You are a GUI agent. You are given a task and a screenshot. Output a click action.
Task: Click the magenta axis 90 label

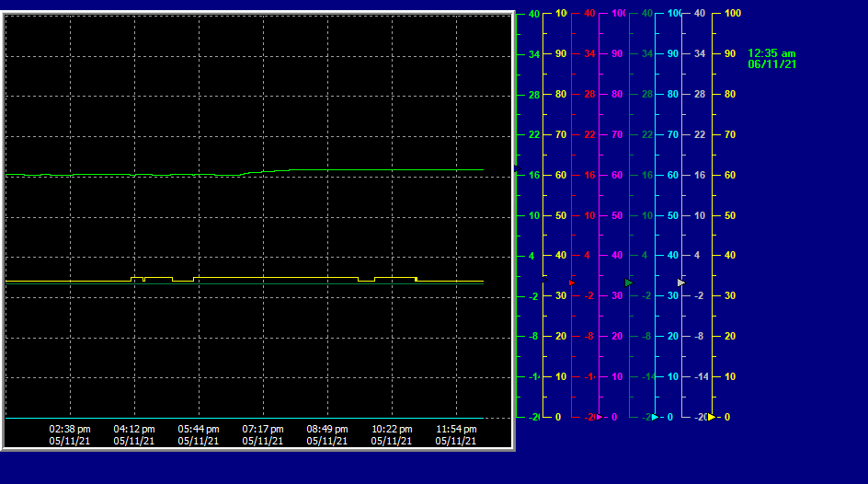[617, 53]
